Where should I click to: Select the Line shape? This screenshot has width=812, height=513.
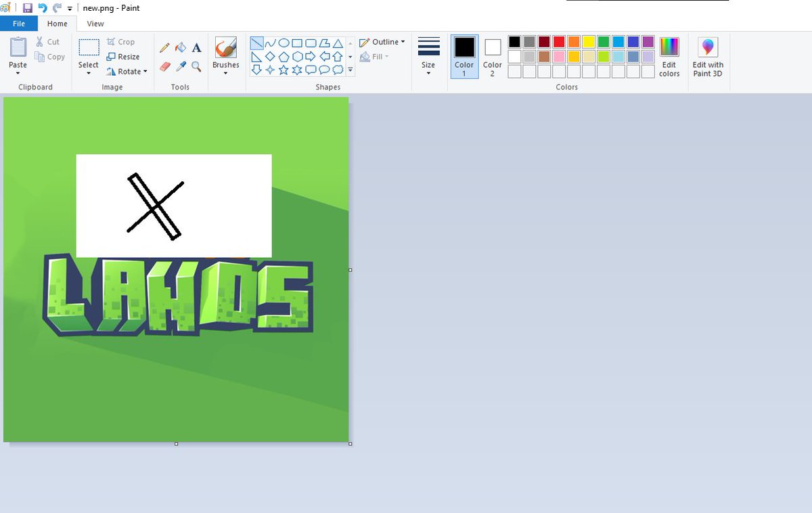coord(257,43)
